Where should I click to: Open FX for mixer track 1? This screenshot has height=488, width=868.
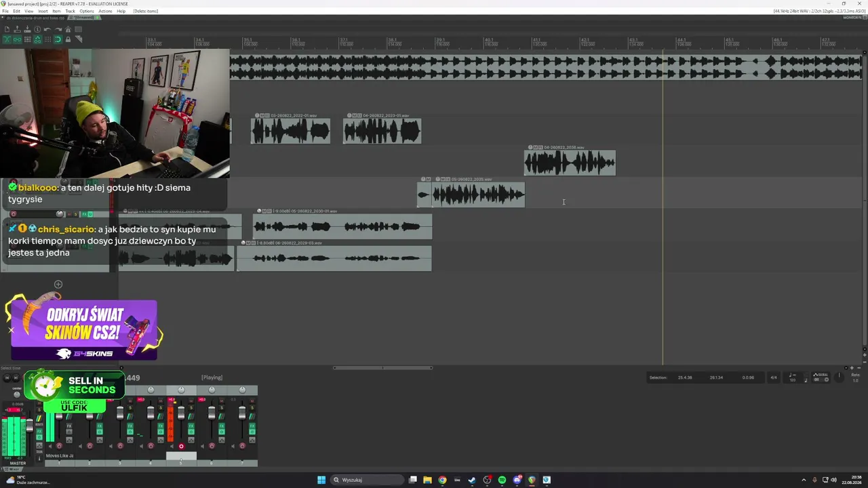(x=68, y=426)
